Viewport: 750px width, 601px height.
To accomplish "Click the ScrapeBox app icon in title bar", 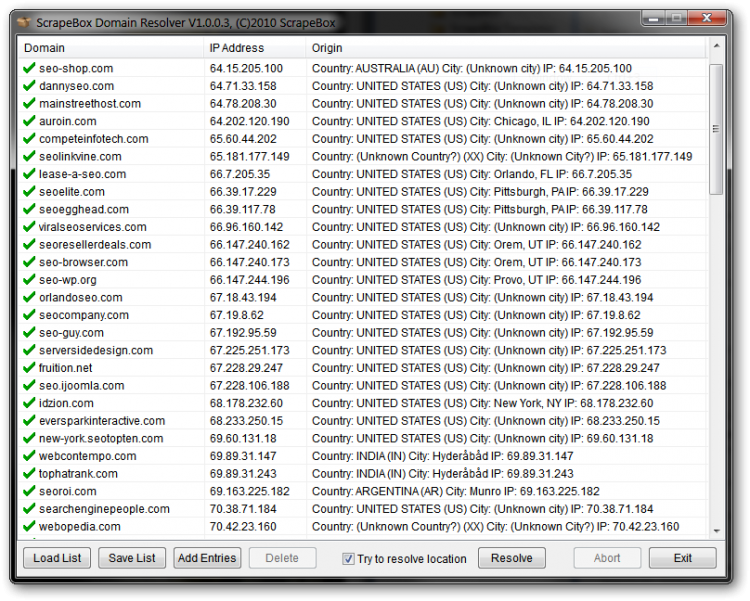I will [23, 22].
